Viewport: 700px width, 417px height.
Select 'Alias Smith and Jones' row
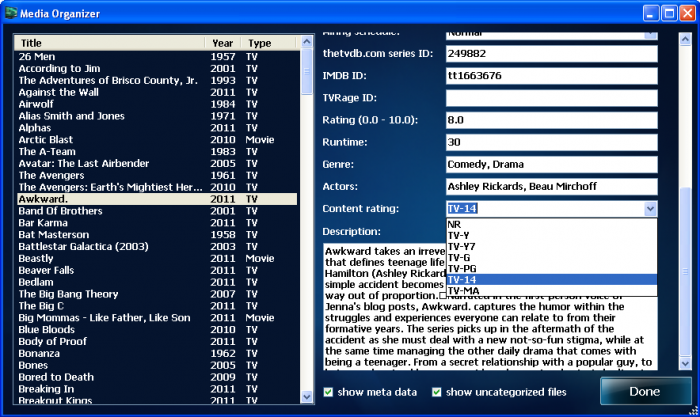tap(157, 116)
